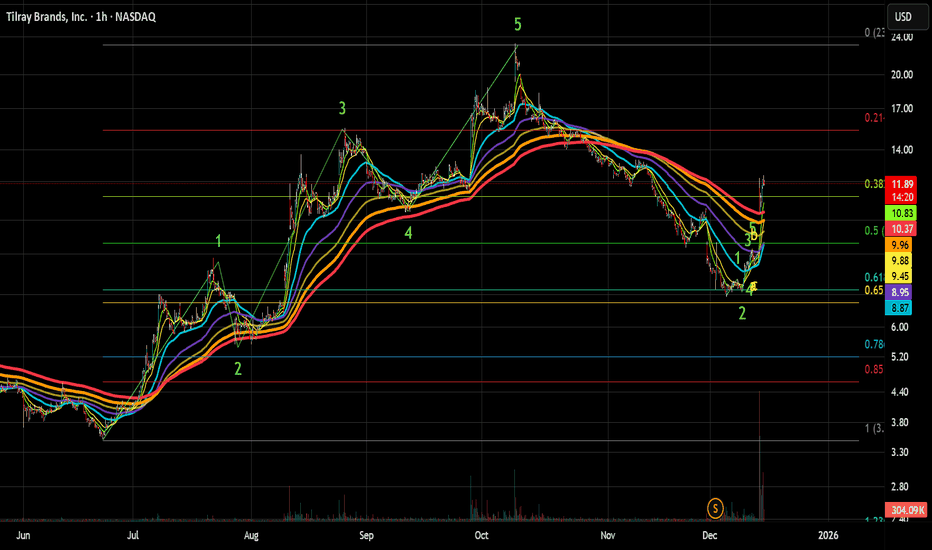Click the orange 9.96 price label
The width and height of the screenshot is (932, 550).
point(900,245)
